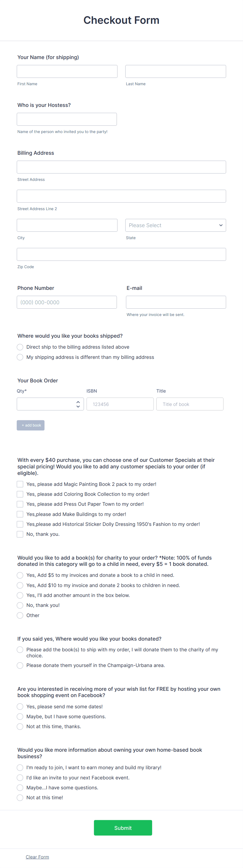Viewport: 243px width, 868px height.
Task: Click the Qty stepper up arrow
Action: tap(78, 402)
